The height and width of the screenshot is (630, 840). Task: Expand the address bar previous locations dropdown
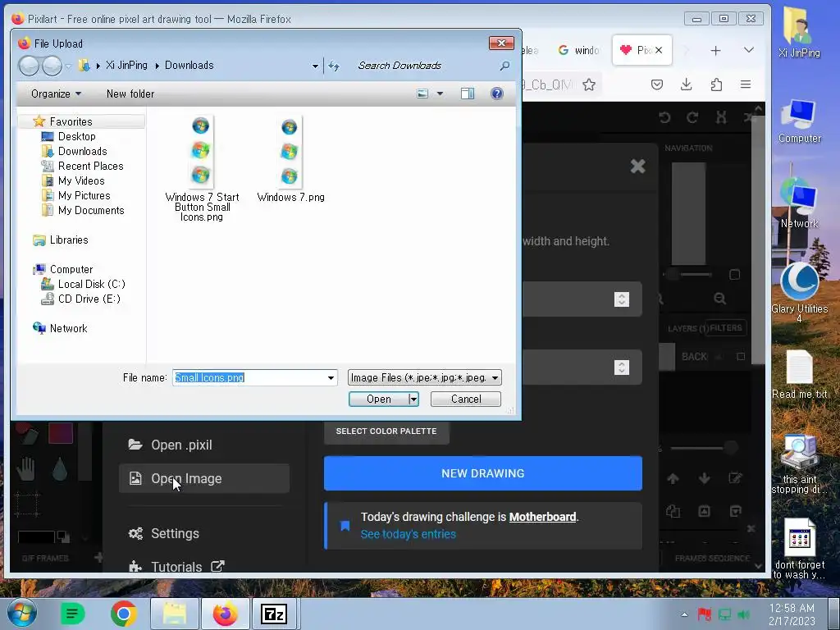pos(315,66)
